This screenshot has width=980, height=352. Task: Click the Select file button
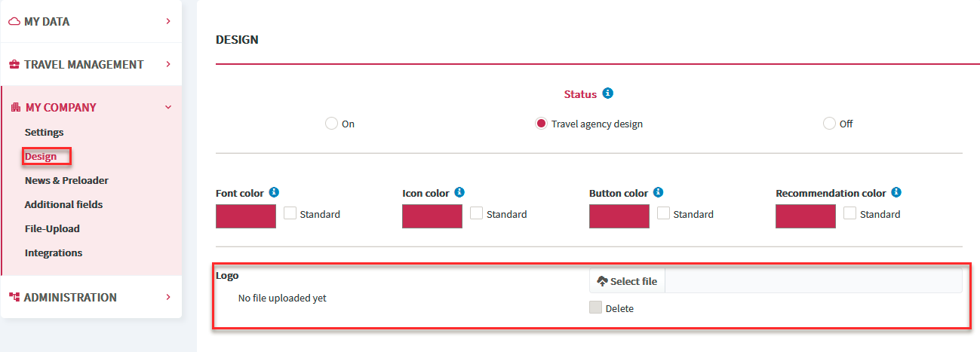(627, 281)
